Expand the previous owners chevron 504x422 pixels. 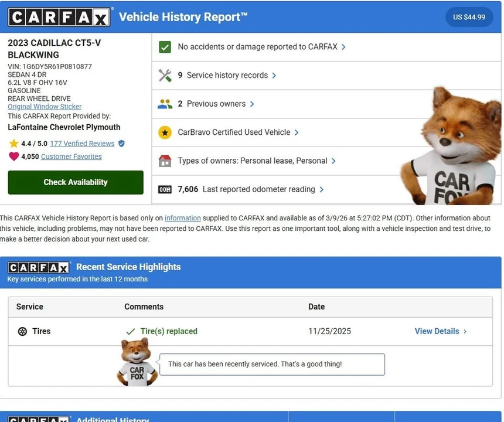click(x=252, y=104)
